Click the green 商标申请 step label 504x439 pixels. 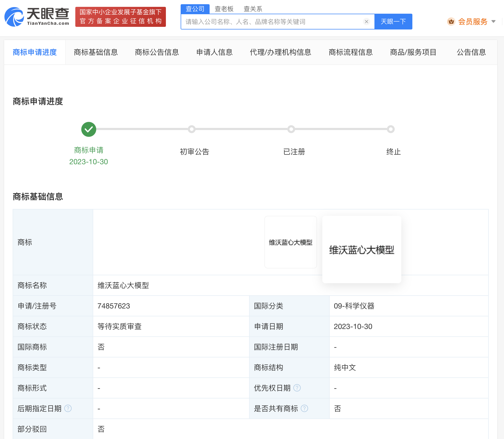click(89, 150)
